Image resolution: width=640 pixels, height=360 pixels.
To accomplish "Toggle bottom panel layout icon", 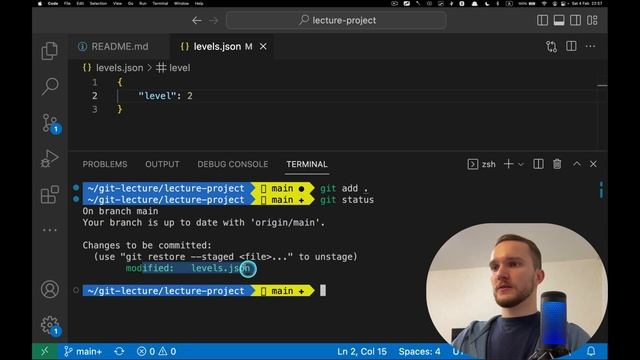I will [x=559, y=20].
